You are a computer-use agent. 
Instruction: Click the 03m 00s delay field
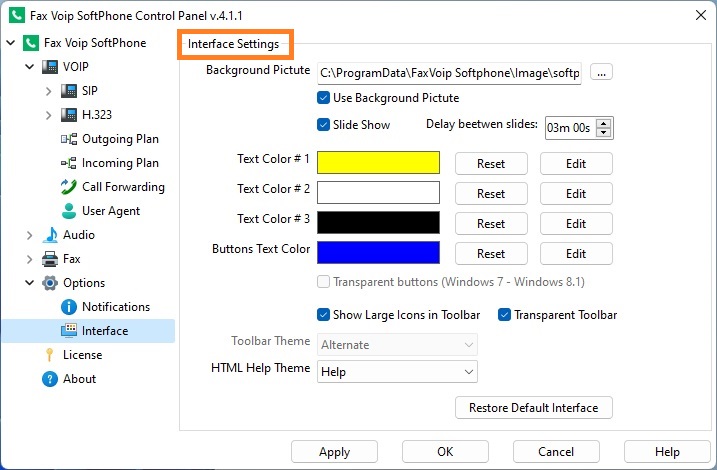(571, 128)
